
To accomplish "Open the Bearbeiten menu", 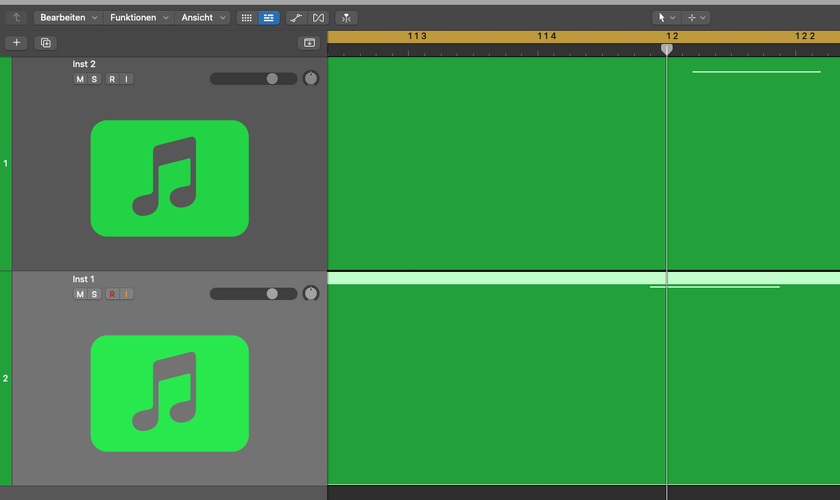I will point(68,18).
